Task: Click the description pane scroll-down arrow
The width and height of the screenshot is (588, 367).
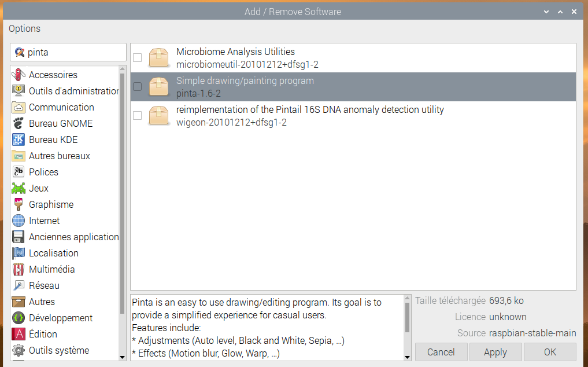Action: pos(407,357)
